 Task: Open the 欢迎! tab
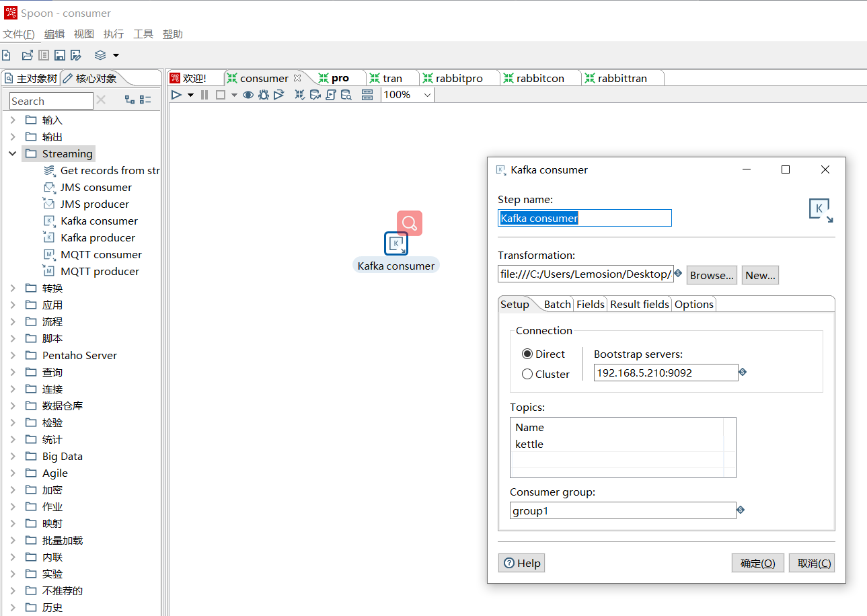coord(188,78)
